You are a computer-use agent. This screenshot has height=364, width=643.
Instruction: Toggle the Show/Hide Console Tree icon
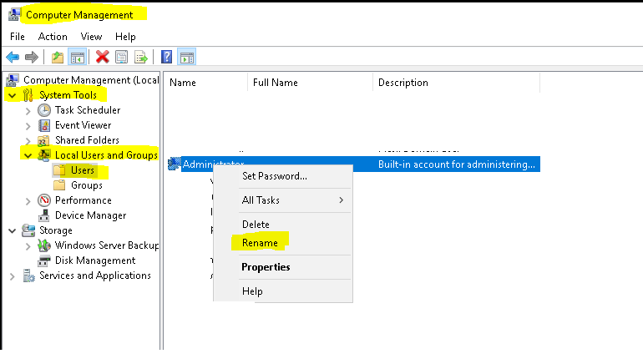click(76, 58)
